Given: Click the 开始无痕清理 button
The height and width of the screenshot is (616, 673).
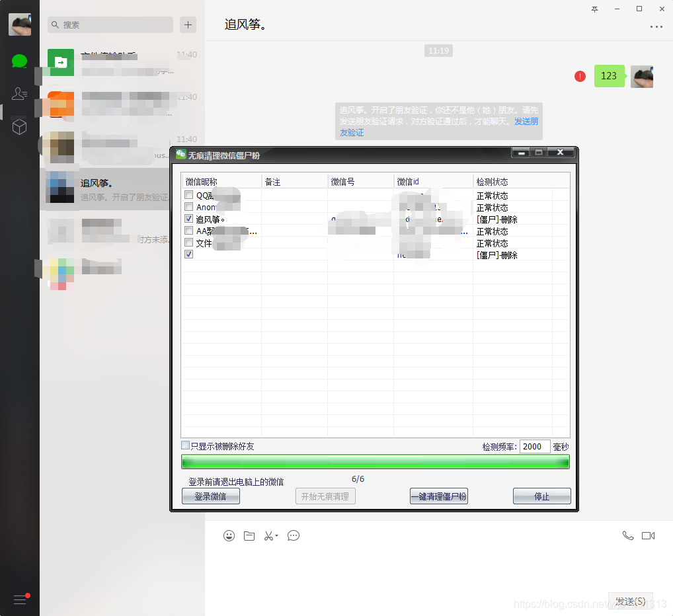Looking at the screenshot, I should (x=325, y=496).
